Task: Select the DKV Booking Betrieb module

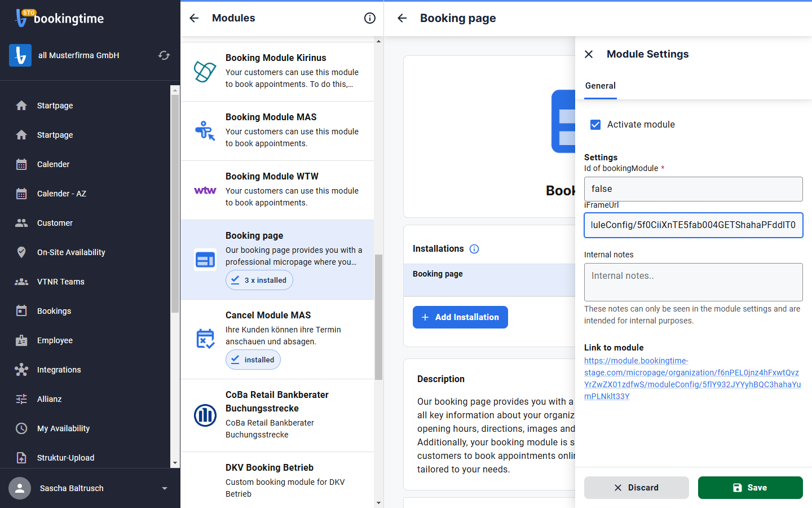Action: pos(277,480)
